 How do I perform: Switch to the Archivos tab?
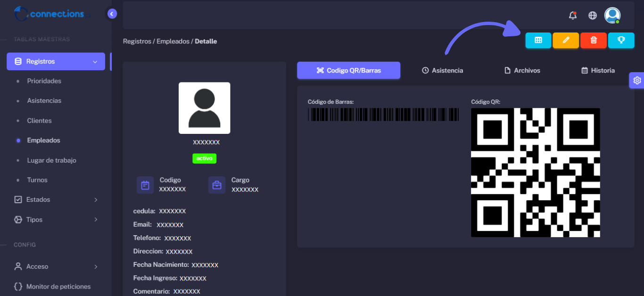tap(522, 70)
